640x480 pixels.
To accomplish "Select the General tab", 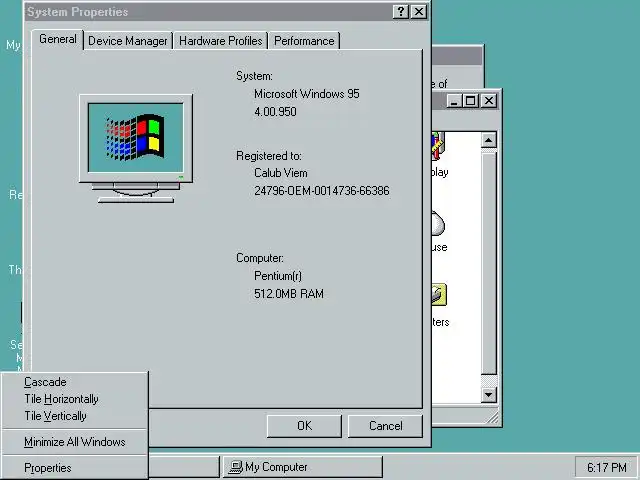I will pyautogui.click(x=58, y=39).
